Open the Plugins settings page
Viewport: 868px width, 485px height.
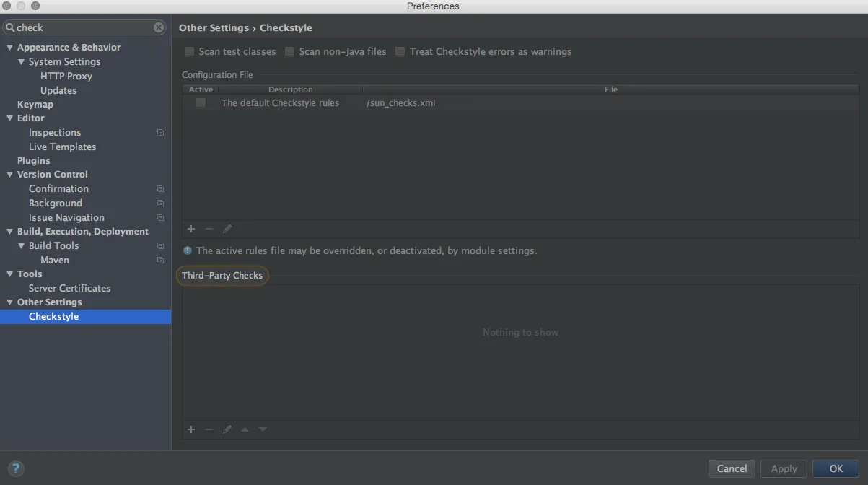34,160
